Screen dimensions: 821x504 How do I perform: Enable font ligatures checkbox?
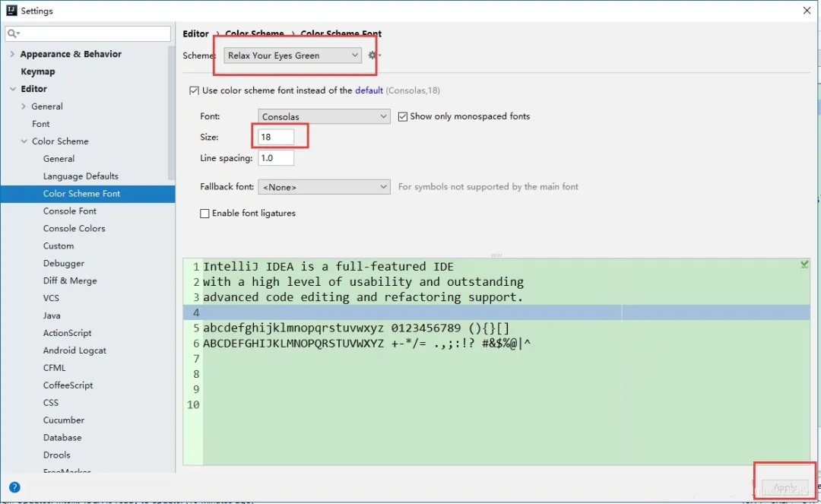pos(204,214)
